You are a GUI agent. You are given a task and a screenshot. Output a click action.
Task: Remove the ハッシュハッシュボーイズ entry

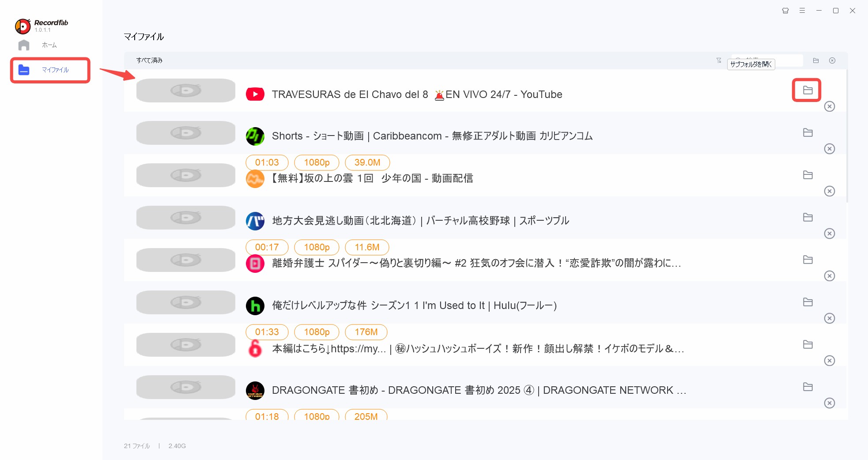coord(830,361)
